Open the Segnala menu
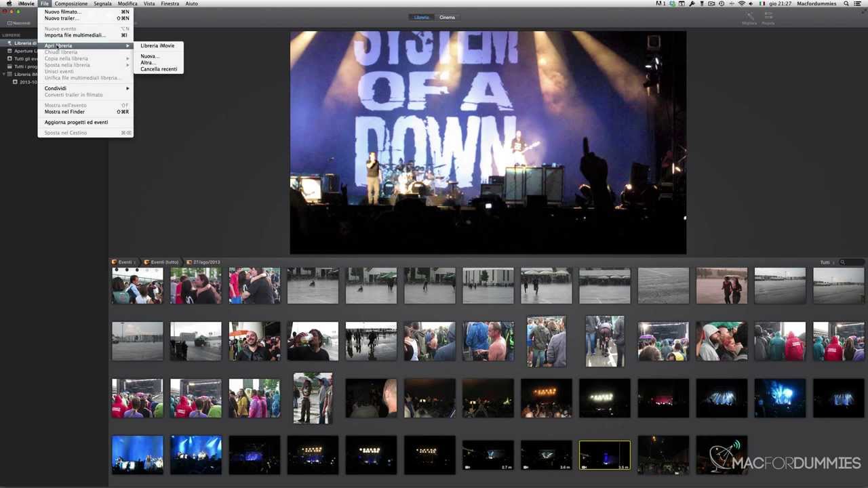The height and width of the screenshot is (488, 868). (x=102, y=3)
